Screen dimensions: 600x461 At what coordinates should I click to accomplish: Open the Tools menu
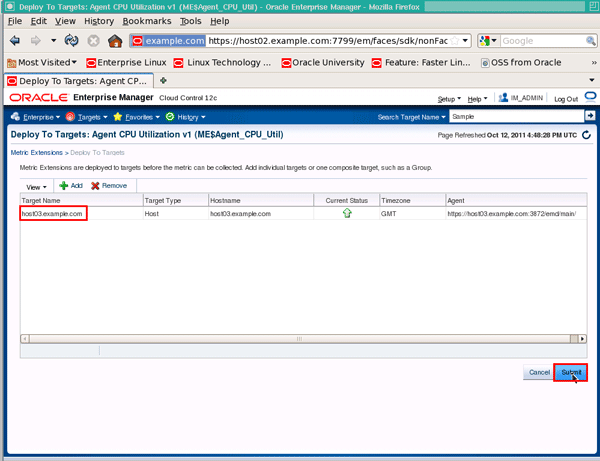click(x=191, y=21)
